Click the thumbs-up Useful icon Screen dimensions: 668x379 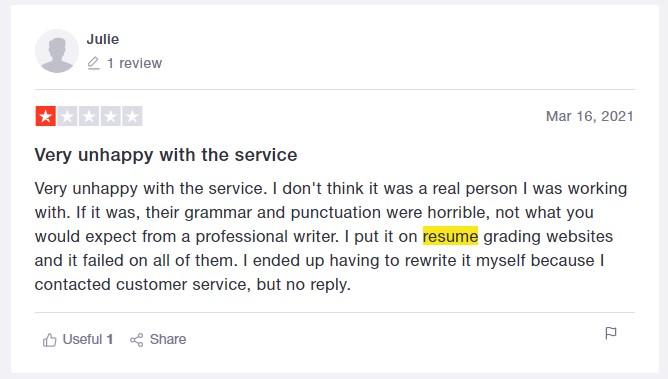(49, 340)
